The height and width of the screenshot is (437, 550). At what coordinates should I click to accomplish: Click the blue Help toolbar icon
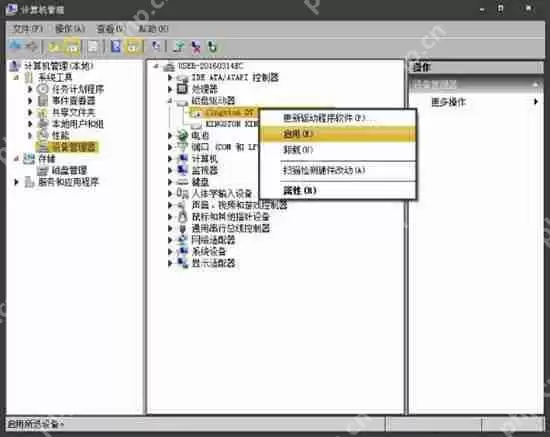pyautogui.click(x=115, y=47)
